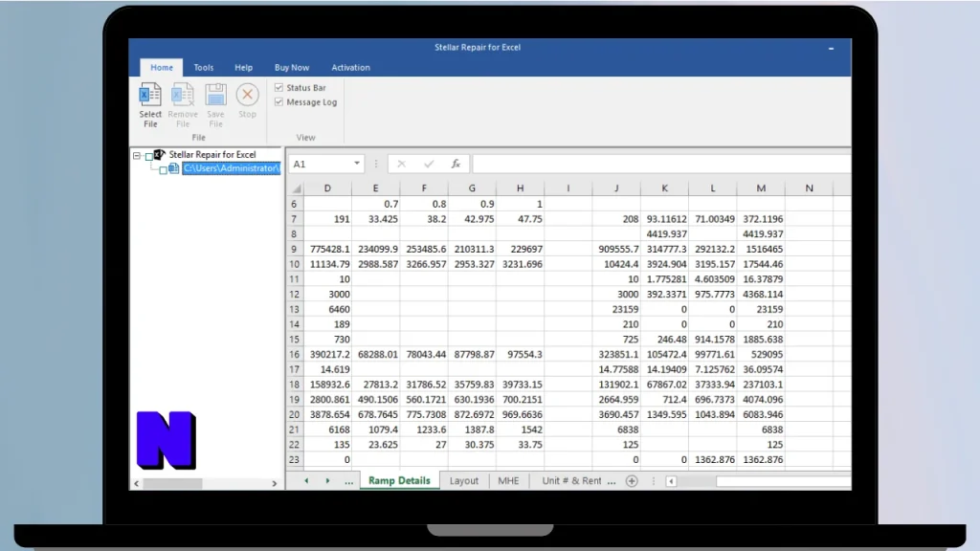Click the previous sheet arrow
The image size is (980, 551).
306,481
